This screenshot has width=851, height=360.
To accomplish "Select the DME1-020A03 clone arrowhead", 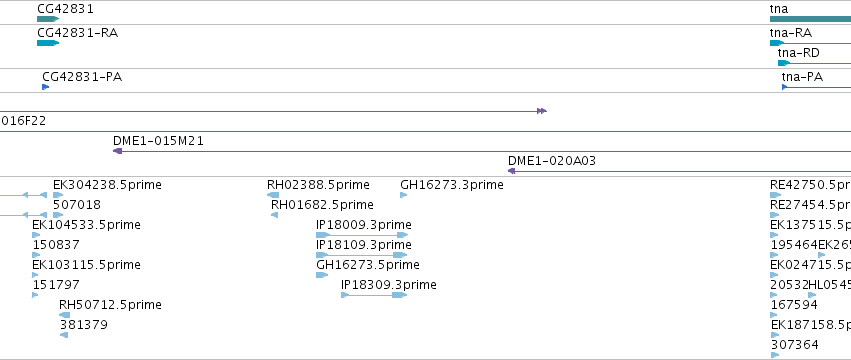I will [511, 171].
